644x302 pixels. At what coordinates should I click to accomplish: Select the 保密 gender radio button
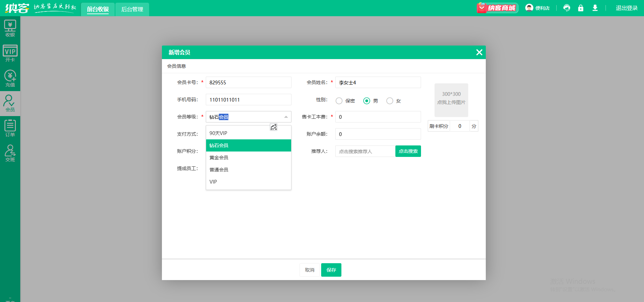coord(339,101)
